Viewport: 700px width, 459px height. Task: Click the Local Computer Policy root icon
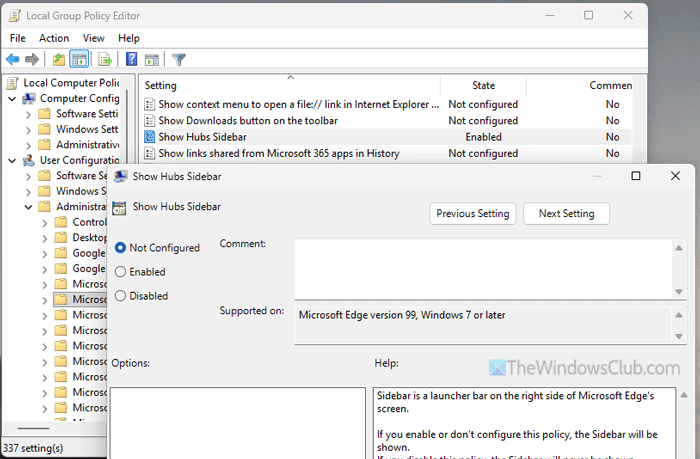pos(13,83)
